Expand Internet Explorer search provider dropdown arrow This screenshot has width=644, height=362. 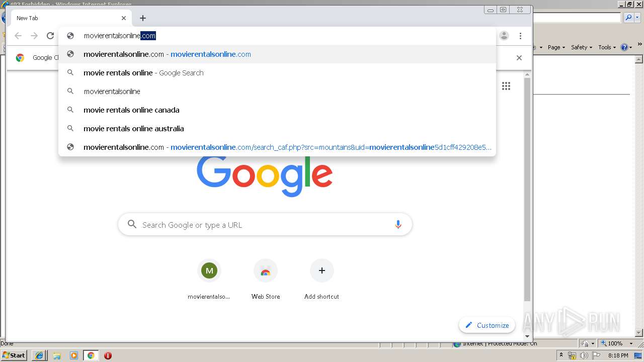pyautogui.click(x=637, y=18)
